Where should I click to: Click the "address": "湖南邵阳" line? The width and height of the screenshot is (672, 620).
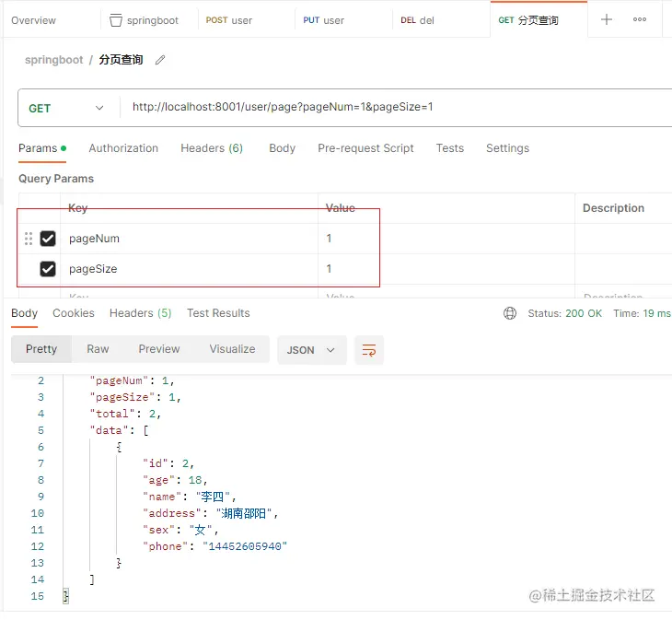pyautogui.click(x=211, y=514)
